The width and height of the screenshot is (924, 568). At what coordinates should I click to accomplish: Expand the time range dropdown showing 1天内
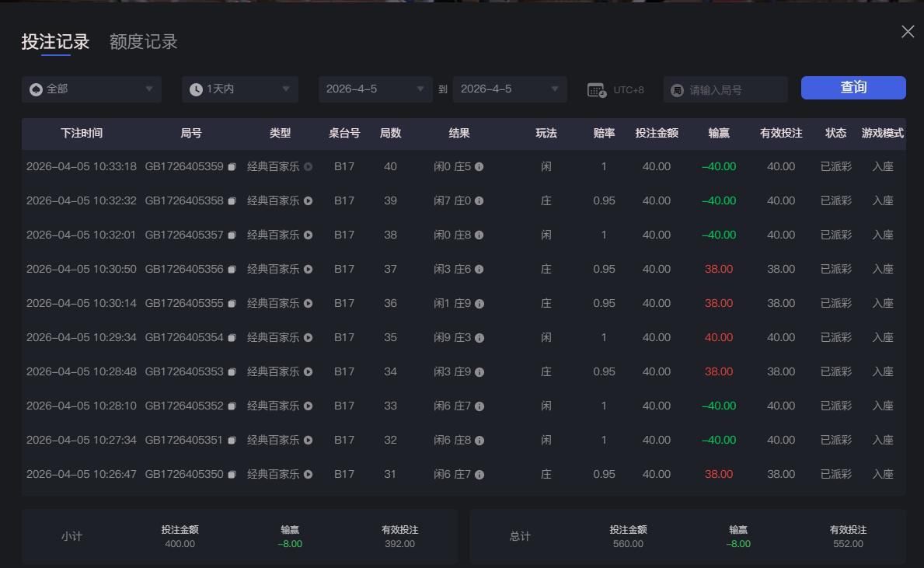pos(239,89)
